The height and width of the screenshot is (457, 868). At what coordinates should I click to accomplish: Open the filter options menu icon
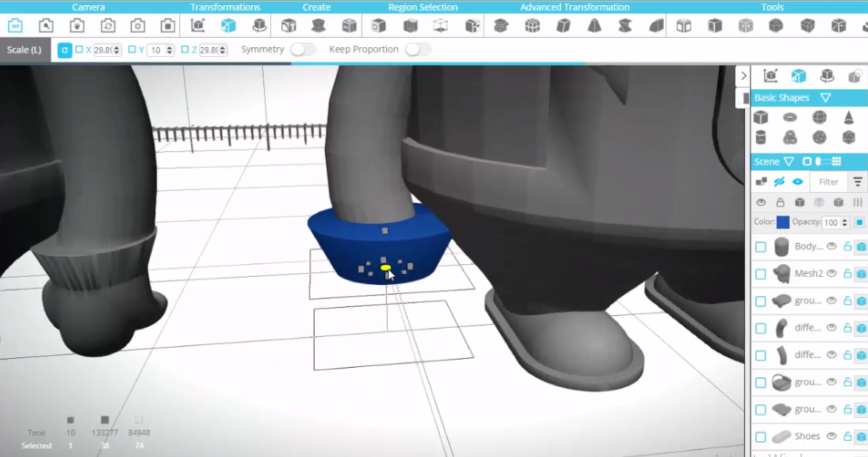[x=858, y=182]
